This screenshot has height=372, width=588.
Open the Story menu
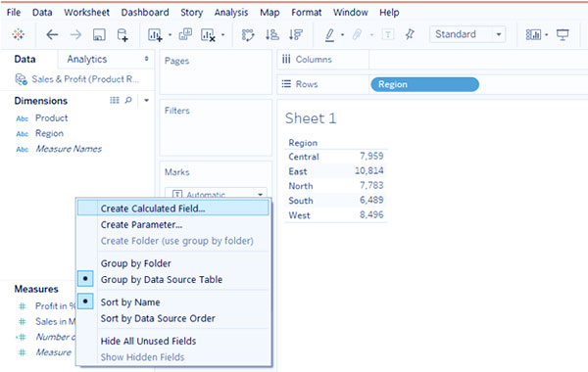[x=192, y=13]
